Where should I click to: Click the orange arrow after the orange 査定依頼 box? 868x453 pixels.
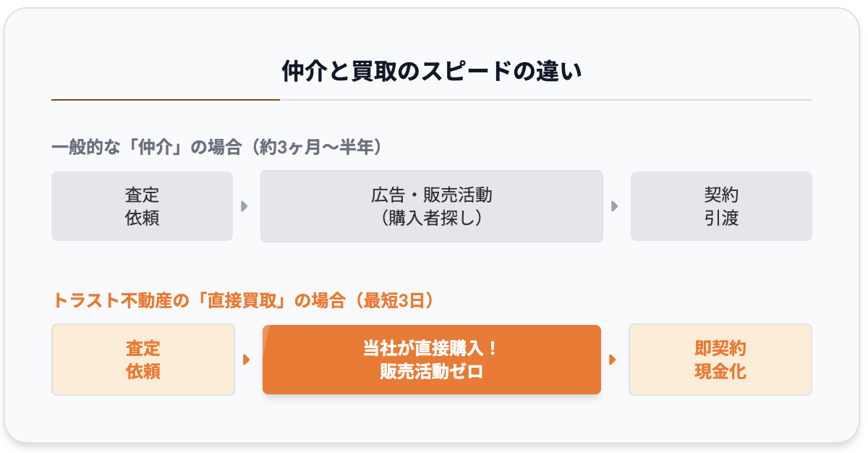[247, 360]
